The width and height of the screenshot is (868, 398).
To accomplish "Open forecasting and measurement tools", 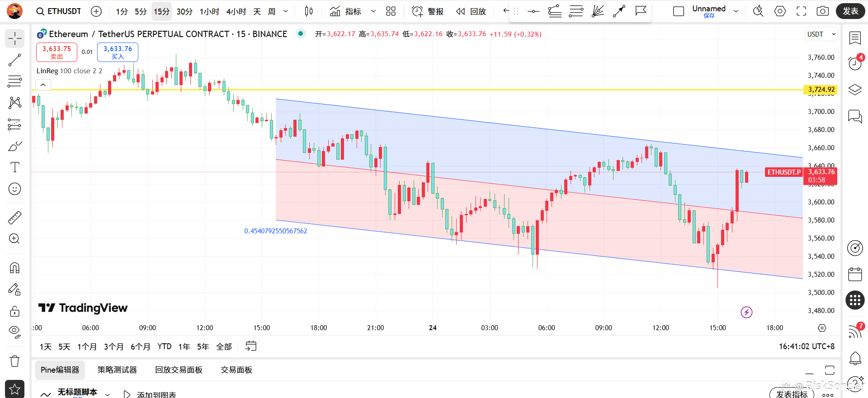I will (x=15, y=124).
